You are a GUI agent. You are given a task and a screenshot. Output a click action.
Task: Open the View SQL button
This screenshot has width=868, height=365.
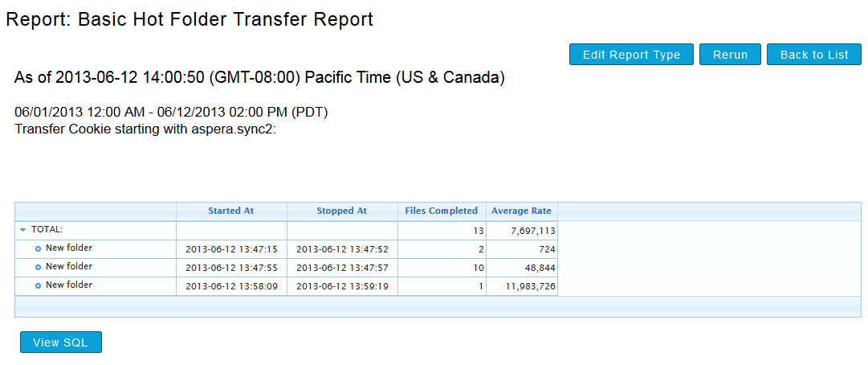click(x=61, y=342)
